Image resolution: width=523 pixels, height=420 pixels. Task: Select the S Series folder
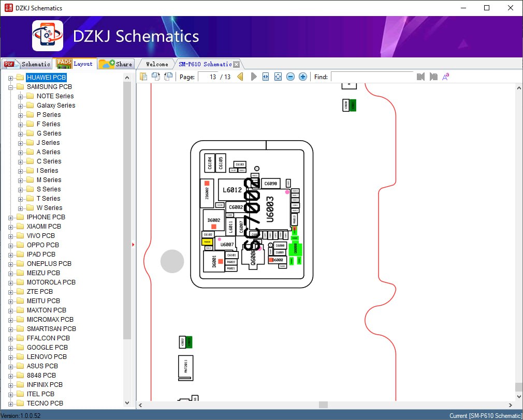click(49, 189)
